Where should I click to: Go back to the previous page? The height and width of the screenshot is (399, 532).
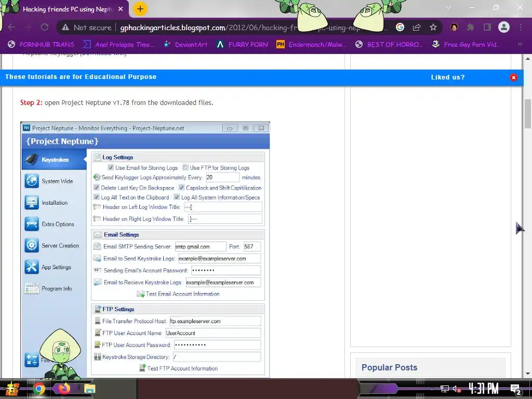pyautogui.click(x=11, y=27)
